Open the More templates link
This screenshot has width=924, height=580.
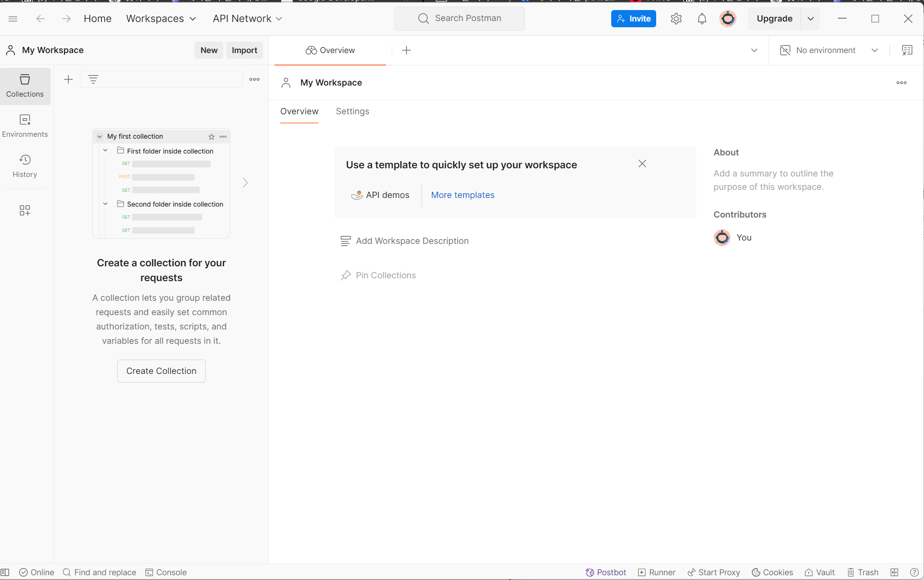point(462,195)
